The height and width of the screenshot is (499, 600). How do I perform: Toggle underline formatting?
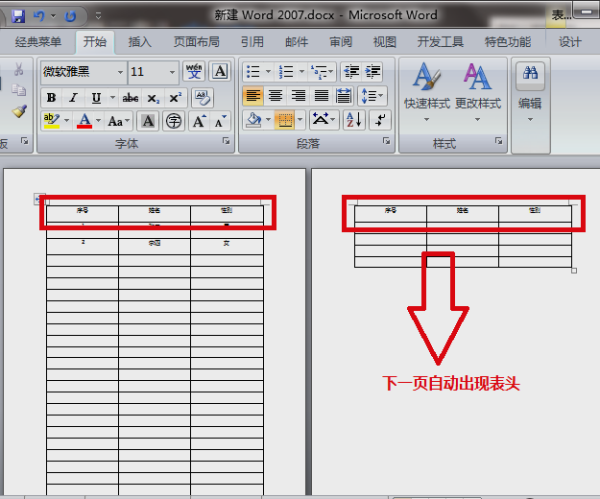tap(96, 98)
